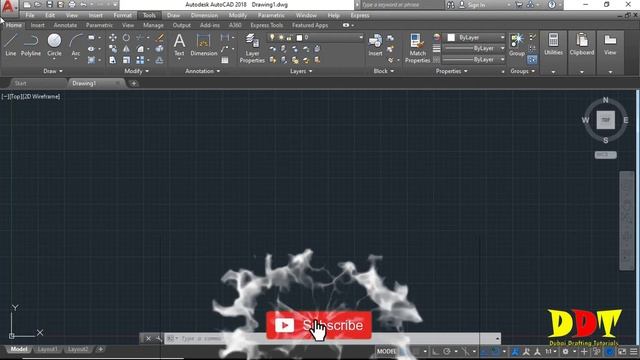Select the Circle tool
The image size is (640, 360).
pos(54,45)
